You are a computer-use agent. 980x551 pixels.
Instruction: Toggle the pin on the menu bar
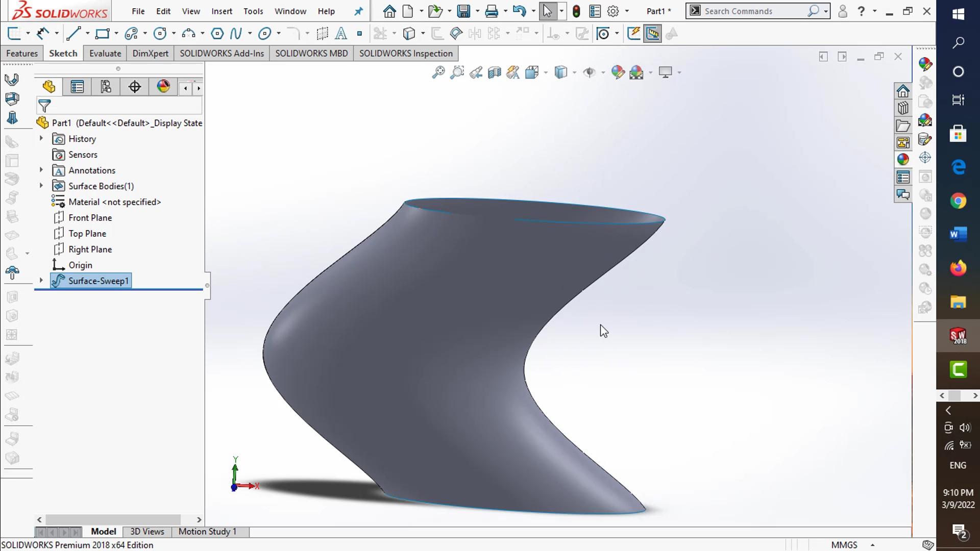(359, 11)
